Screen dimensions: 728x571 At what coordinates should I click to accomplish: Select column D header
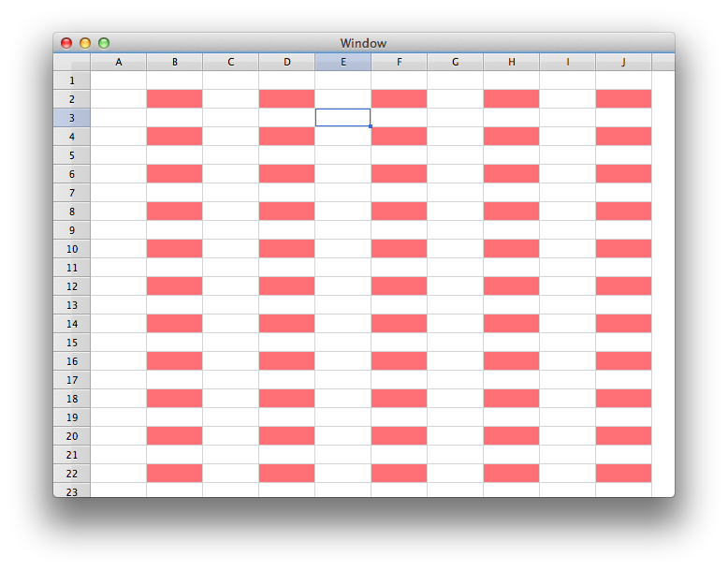click(287, 62)
